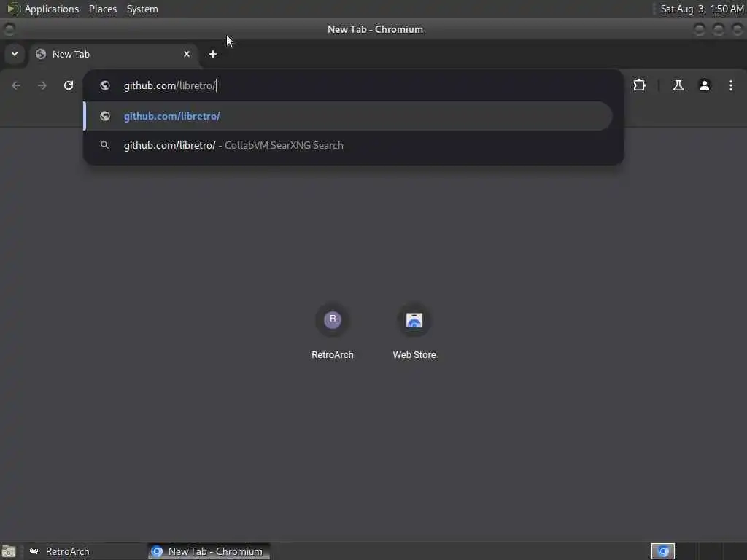Reload the current page

tap(69, 85)
